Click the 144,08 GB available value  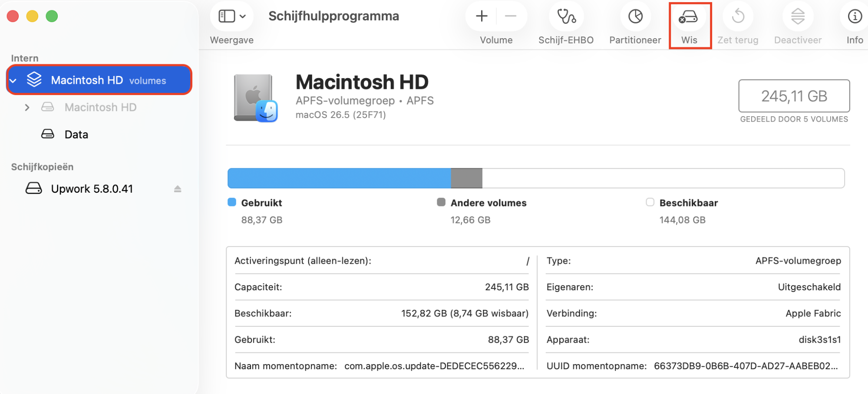pyautogui.click(x=682, y=220)
